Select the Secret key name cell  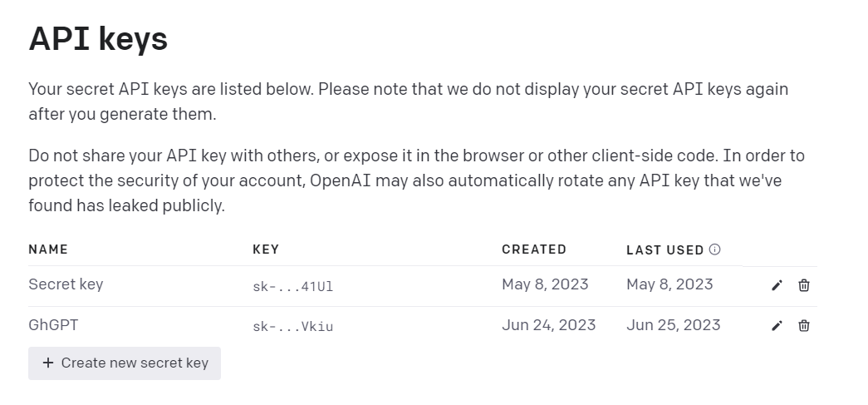(66, 284)
